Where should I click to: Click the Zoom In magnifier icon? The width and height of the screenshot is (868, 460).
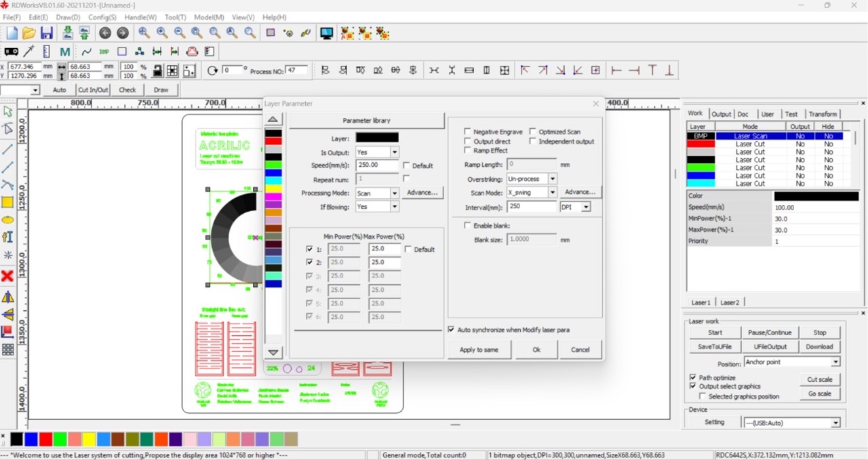(x=161, y=33)
